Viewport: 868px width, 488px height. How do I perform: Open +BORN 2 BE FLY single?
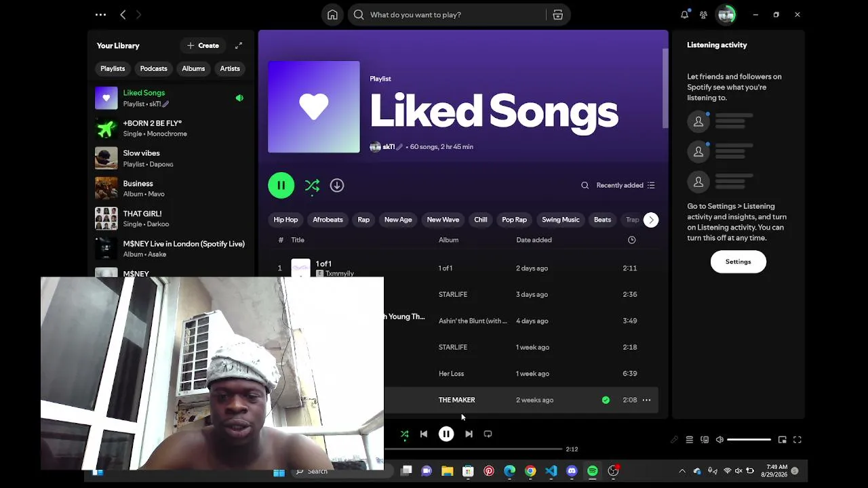tap(171, 128)
